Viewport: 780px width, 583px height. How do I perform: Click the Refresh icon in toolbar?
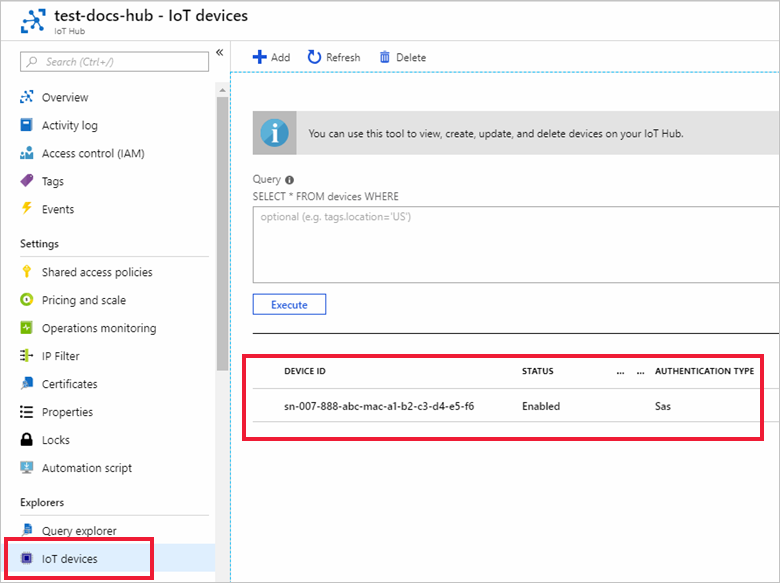click(315, 57)
